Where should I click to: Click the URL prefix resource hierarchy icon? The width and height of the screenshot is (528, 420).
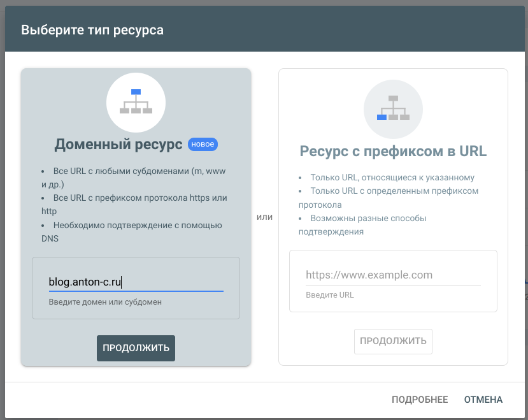(x=393, y=108)
